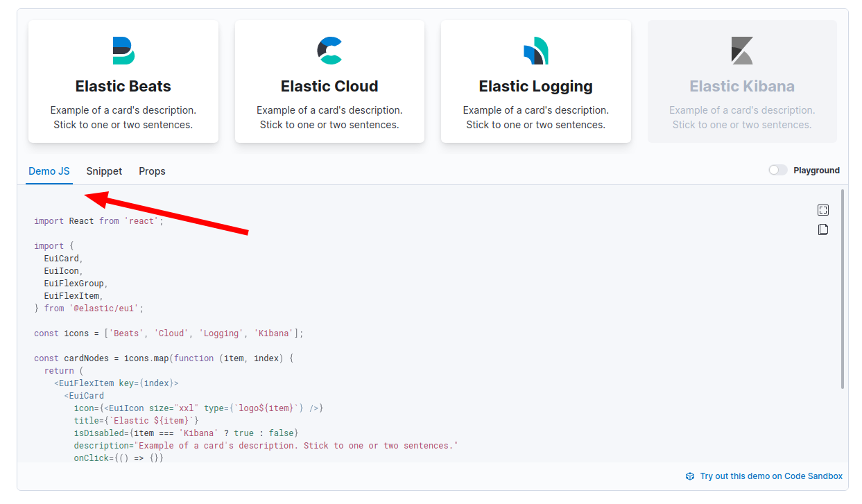Image resolution: width=862 pixels, height=504 pixels.
Task: Switch to the Snippet tab
Action: pyautogui.click(x=104, y=171)
